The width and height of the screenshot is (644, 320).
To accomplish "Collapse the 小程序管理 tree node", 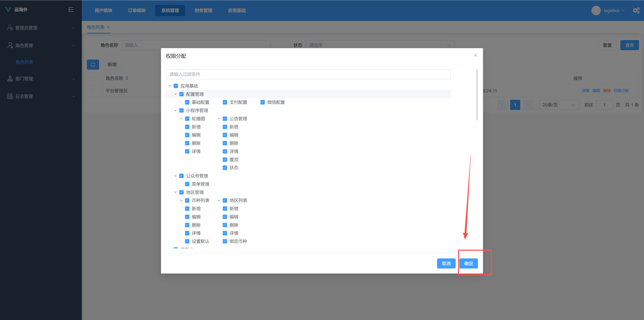I will click(175, 111).
